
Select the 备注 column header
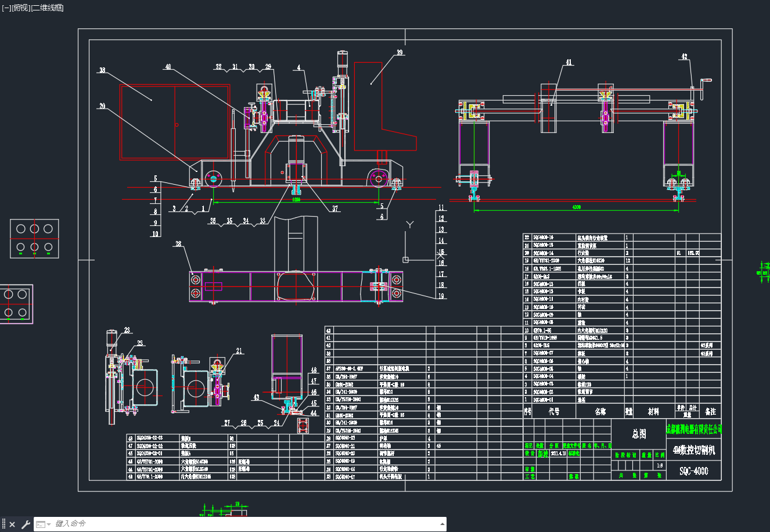point(710,411)
